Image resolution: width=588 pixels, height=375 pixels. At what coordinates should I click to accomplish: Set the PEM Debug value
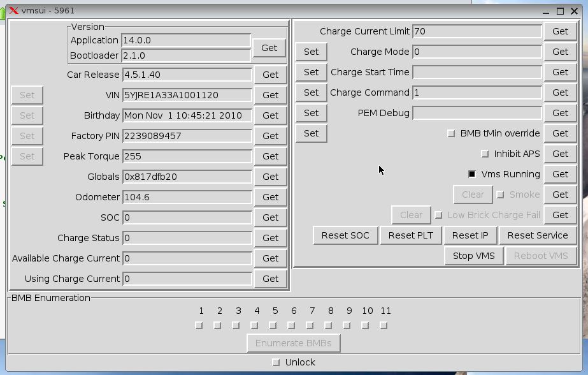point(312,113)
